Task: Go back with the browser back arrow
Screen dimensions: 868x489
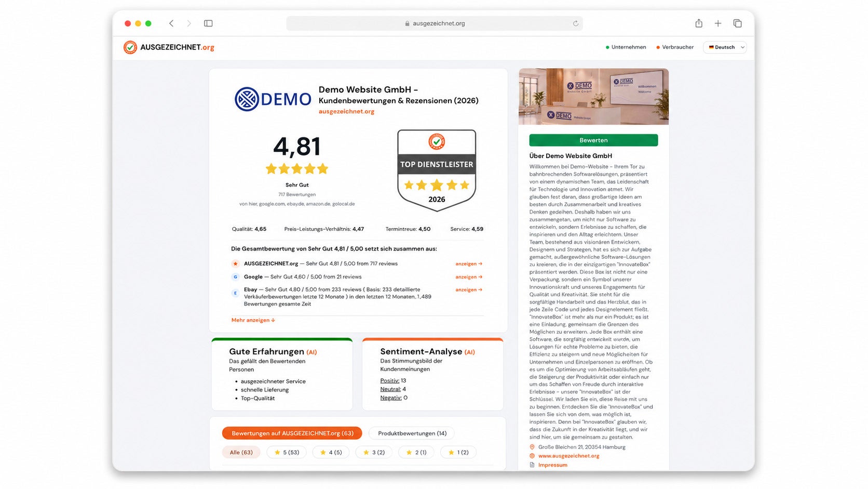Action: 171,23
